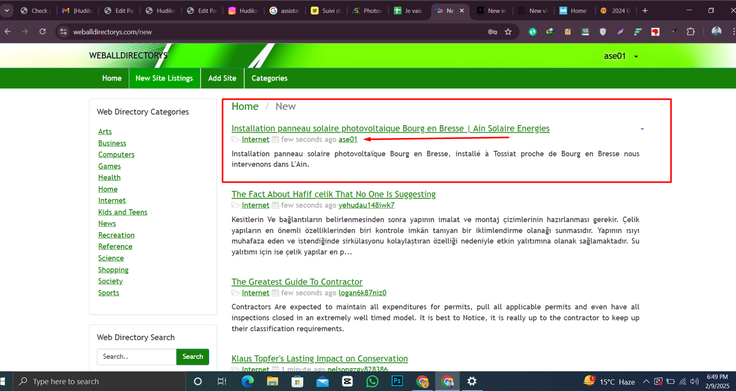Bookmark this page with the star icon
736x391 pixels.
tap(508, 32)
